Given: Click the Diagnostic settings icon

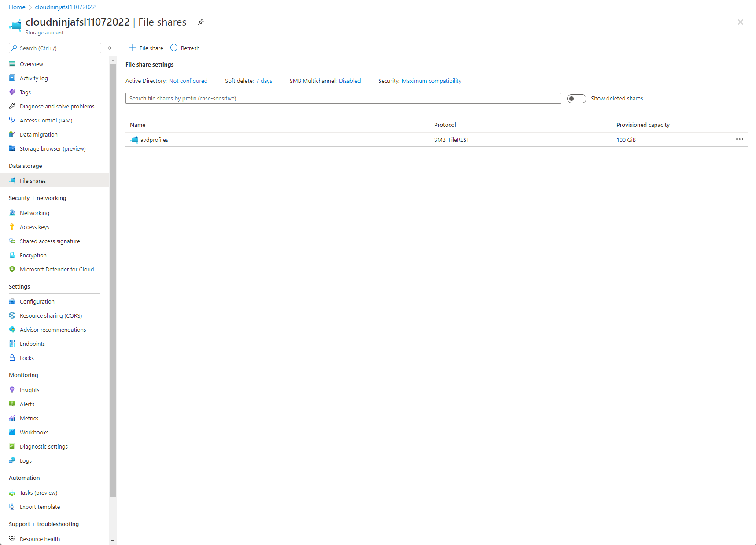Looking at the screenshot, I should [12, 446].
